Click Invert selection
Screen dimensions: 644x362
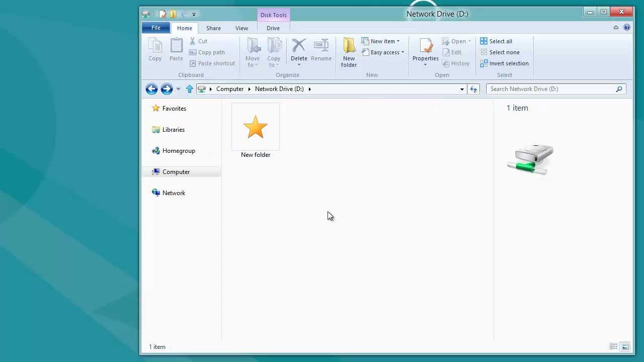pyautogui.click(x=505, y=63)
